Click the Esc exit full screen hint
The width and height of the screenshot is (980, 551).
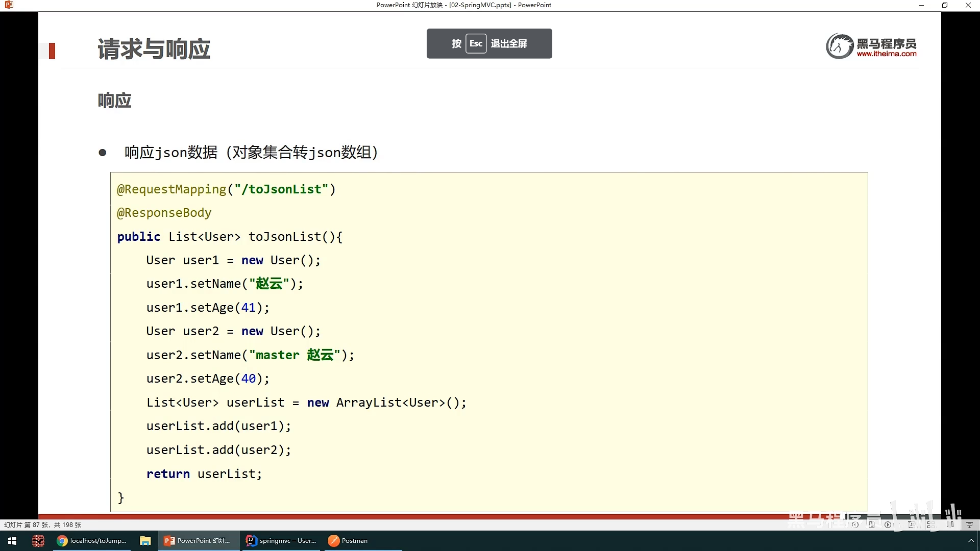[489, 43]
